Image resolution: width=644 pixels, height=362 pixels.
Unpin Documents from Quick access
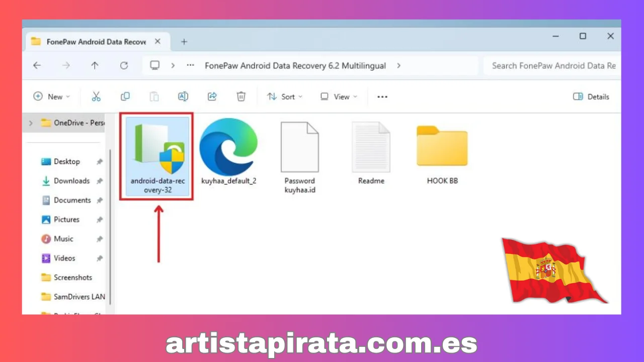point(100,201)
